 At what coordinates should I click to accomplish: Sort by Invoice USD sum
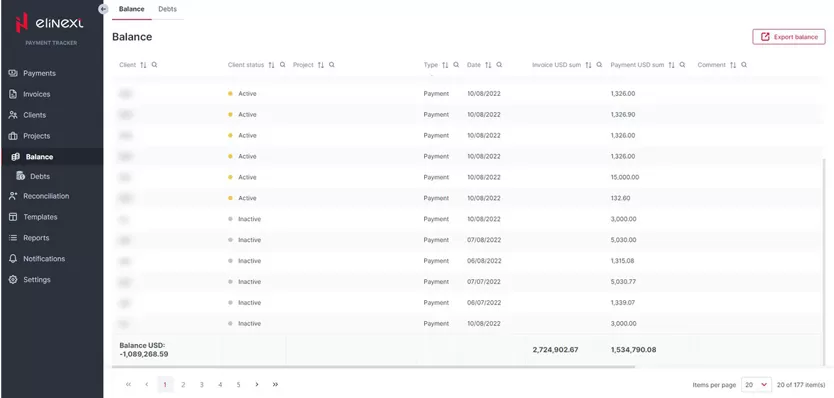(x=588, y=65)
